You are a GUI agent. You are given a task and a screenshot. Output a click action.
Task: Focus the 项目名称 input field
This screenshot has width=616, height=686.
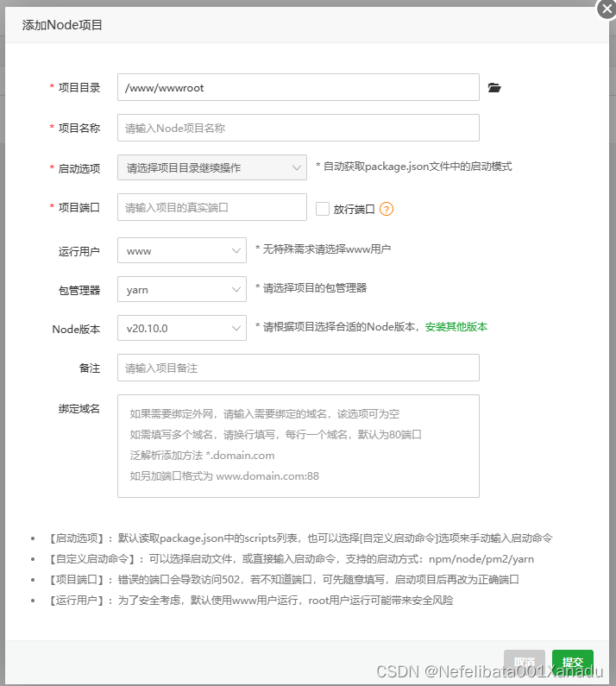299,128
